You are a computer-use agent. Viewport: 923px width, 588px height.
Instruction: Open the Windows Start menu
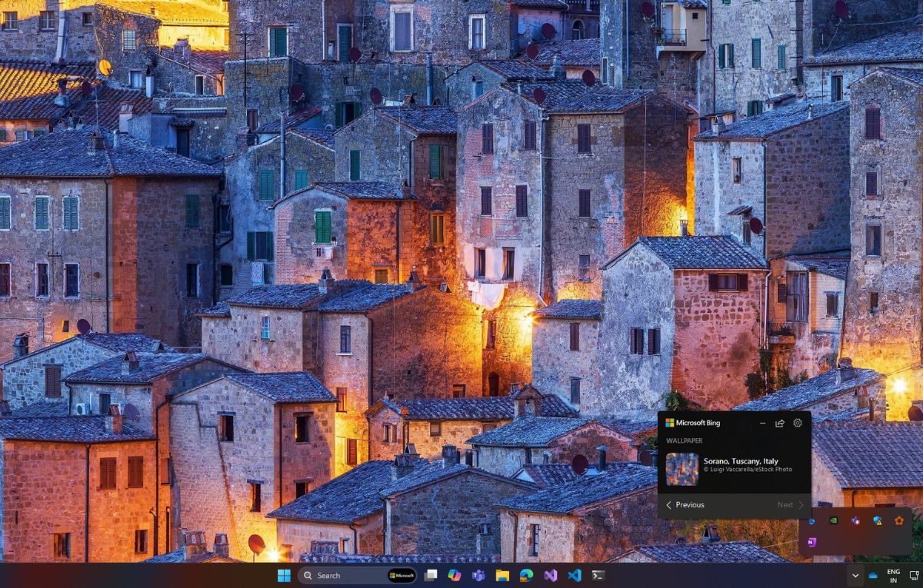(284, 575)
